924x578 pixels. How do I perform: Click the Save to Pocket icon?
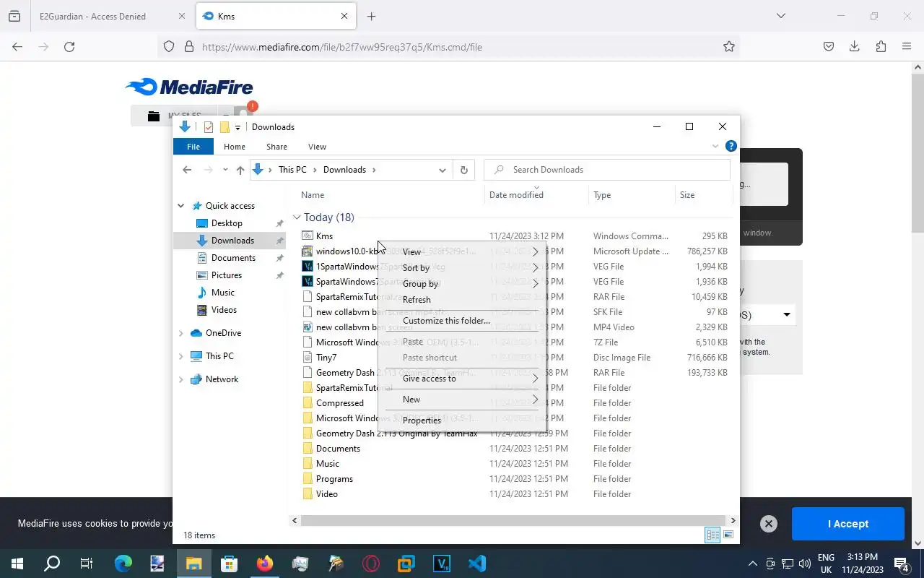pyautogui.click(x=829, y=47)
